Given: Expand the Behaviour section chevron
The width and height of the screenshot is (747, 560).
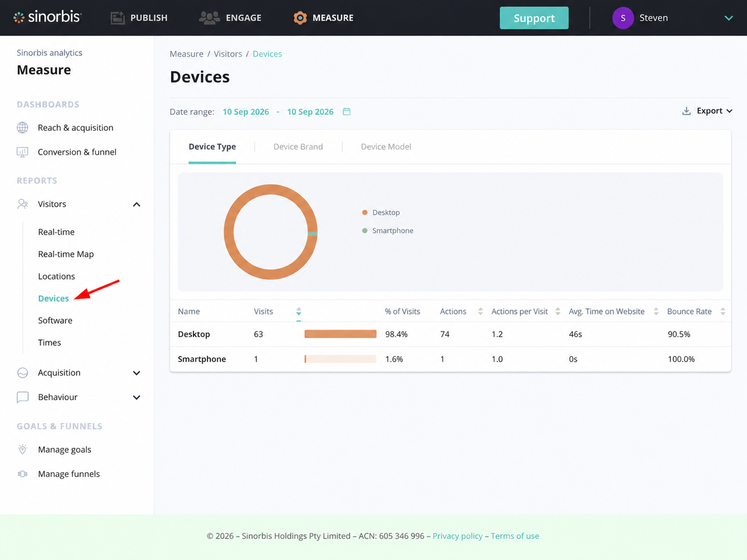Looking at the screenshot, I should point(137,398).
